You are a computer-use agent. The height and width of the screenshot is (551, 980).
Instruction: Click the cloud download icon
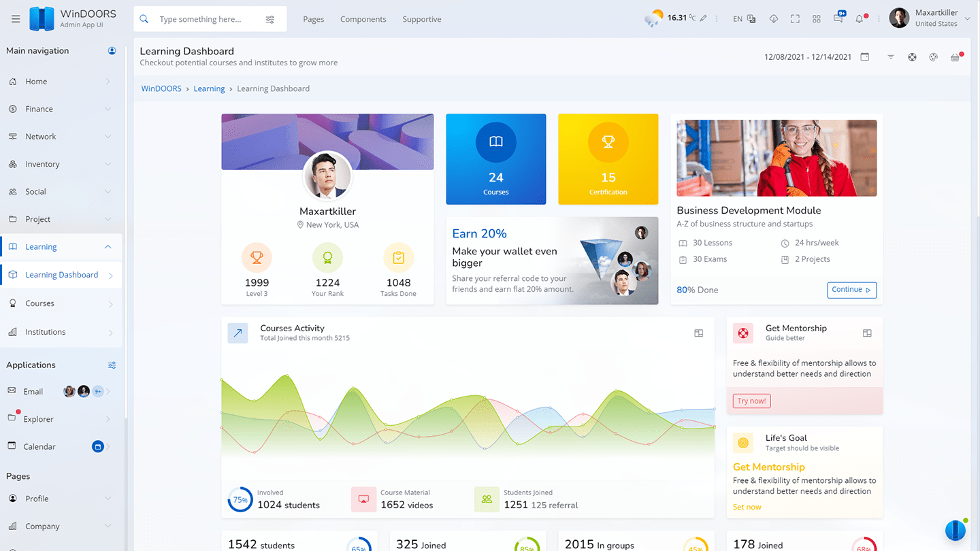pyautogui.click(x=774, y=19)
